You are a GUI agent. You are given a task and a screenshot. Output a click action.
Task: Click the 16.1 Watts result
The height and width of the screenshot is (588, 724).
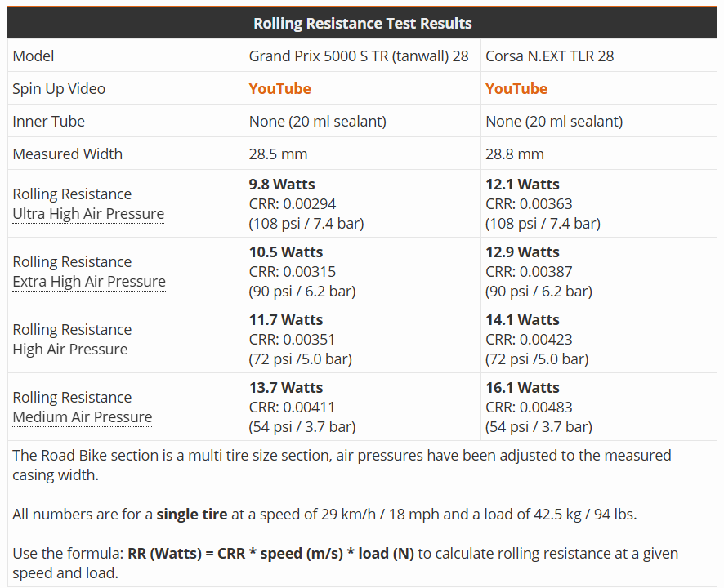coord(522,388)
